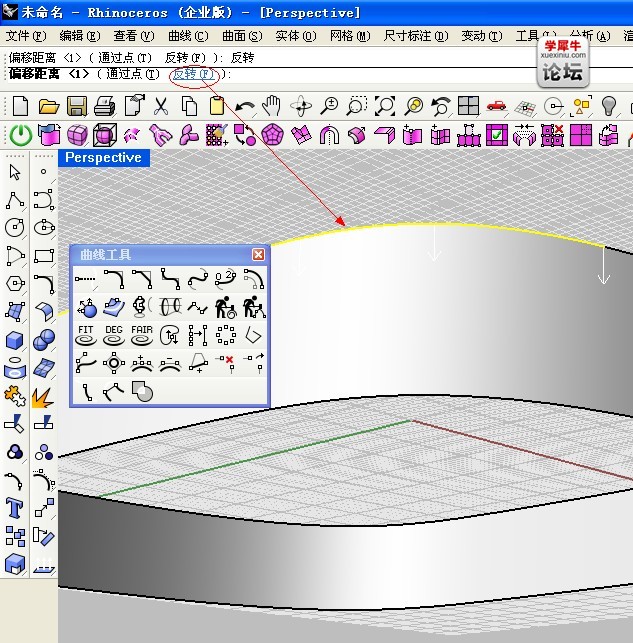Open the 文件(F) menu
633x643 pixels.
pos(25,36)
